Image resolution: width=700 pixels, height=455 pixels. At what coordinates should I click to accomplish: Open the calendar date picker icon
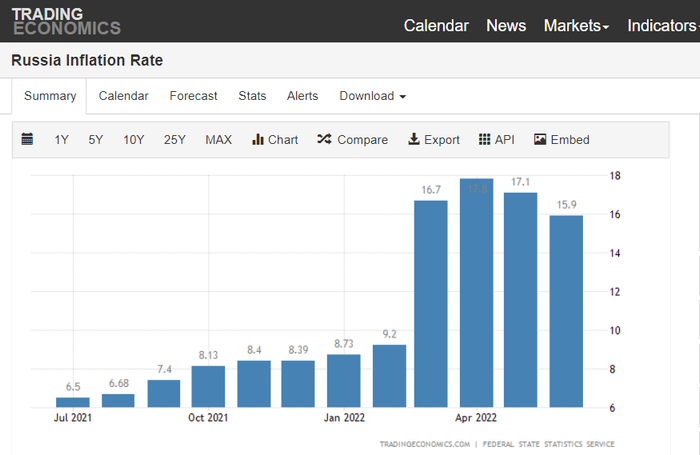[x=27, y=140]
